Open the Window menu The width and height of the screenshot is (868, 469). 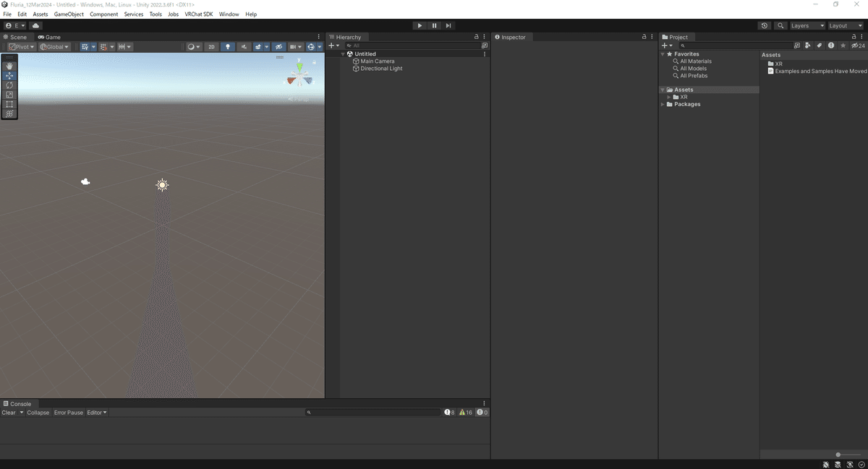pyautogui.click(x=229, y=14)
